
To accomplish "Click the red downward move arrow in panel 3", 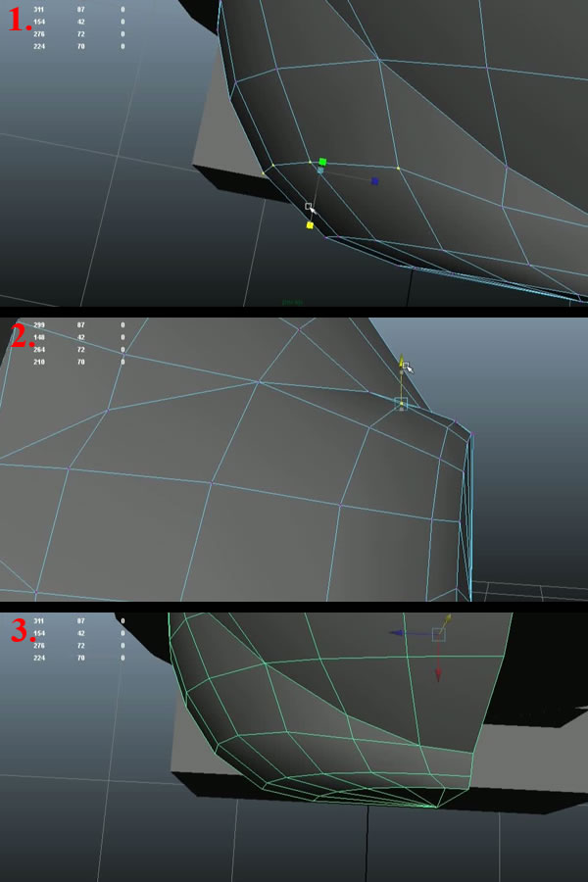I will (438, 674).
